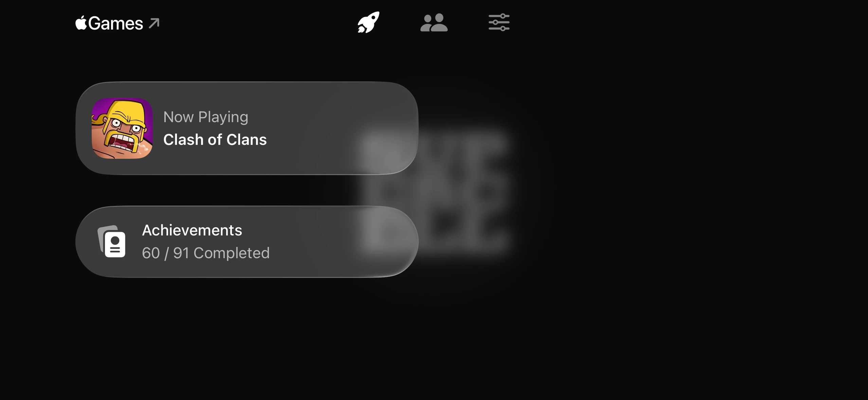
Task: Show the game dashboard via the rocket
Action: [x=368, y=22]
